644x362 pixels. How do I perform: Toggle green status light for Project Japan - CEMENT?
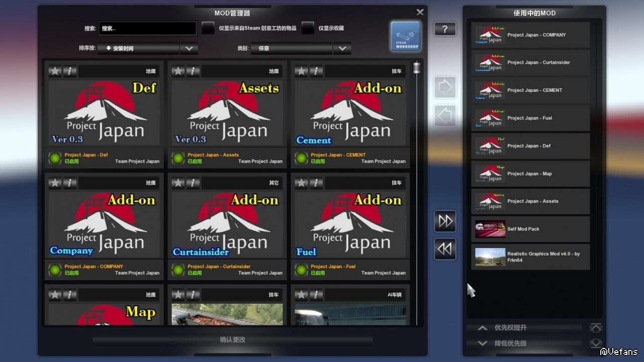301,158
